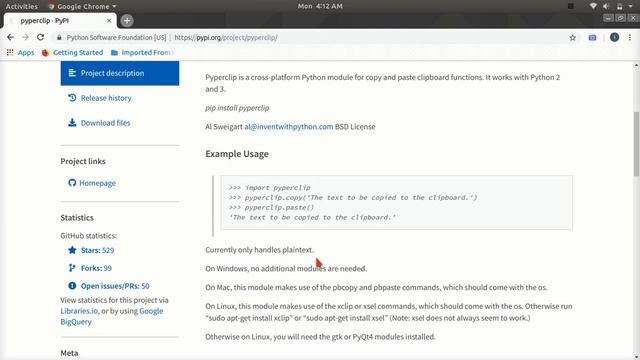Bookmark this page with the star icon
The width and height of the screenshot is (640, 360).
point(572,38)
